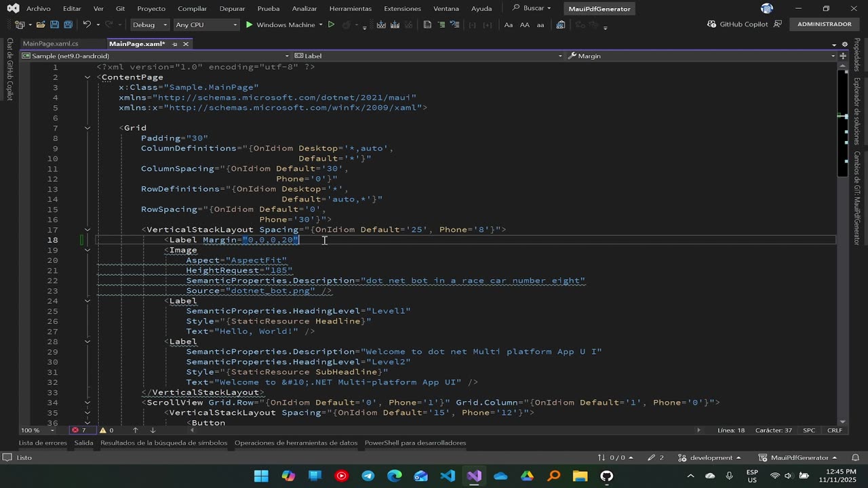
Task: Click the capitalized Aa toolbar icon
Action: [x=509, y=24]
